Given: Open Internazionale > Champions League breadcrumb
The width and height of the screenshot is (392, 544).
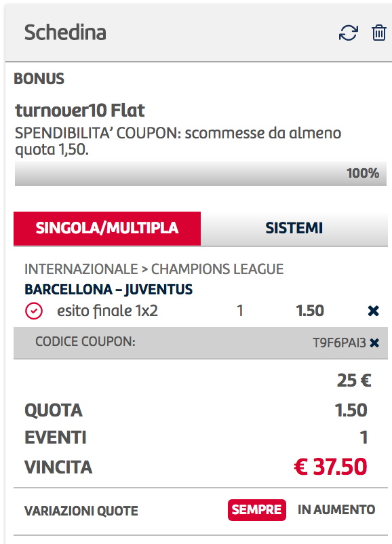Looking at the screenshot, I should point(154,269).
